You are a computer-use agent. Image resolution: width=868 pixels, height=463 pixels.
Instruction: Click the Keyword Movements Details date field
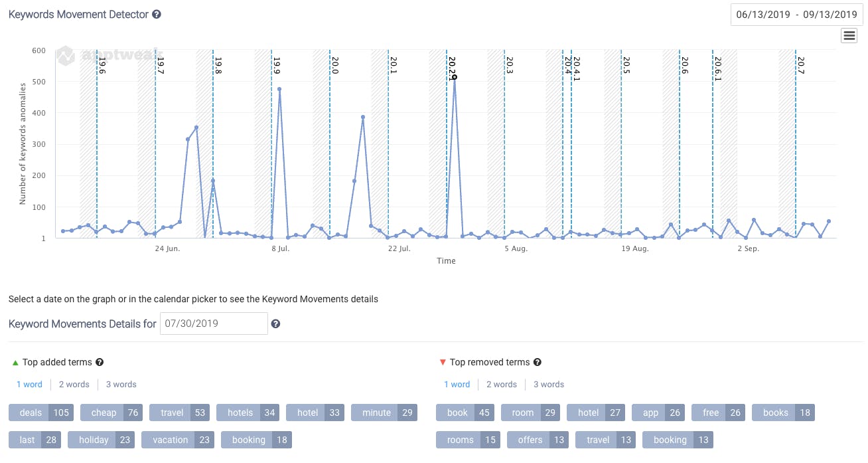[214, 324]
